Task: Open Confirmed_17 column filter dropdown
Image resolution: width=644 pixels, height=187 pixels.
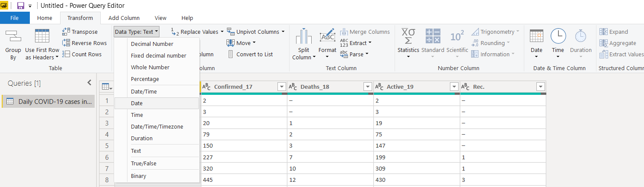Action: pos(281,87)
